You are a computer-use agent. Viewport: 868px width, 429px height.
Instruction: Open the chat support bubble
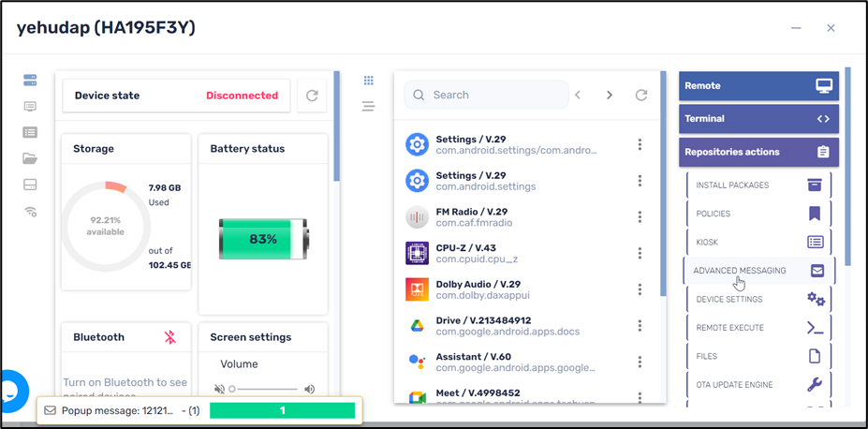pos(12,391)
